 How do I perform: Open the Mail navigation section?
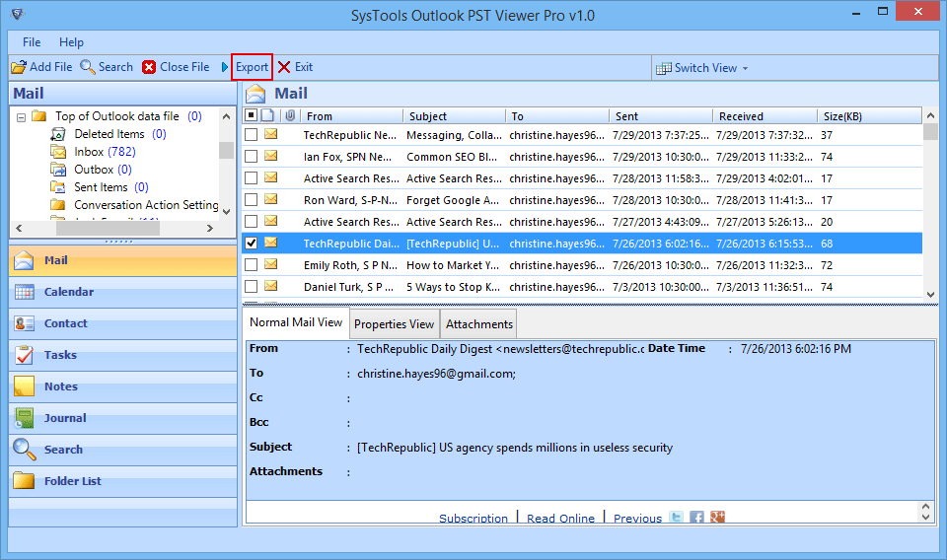(x=122, y=260)
